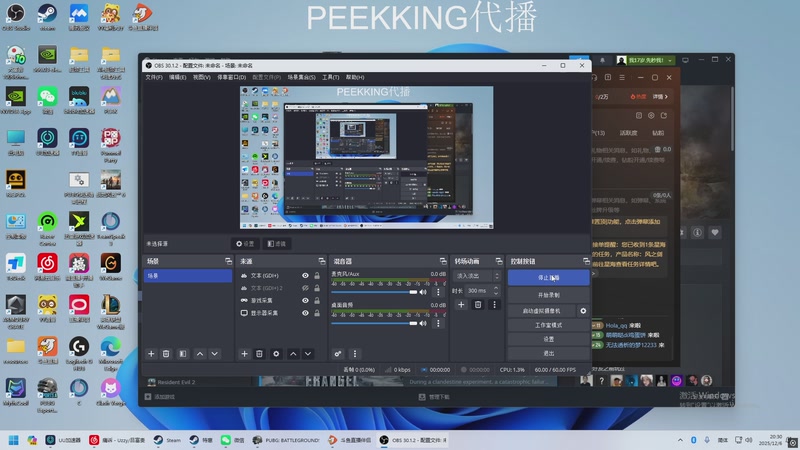Show hidden system tray icons chevron
This screenshot has height=450, width=800.
point(680,440)
